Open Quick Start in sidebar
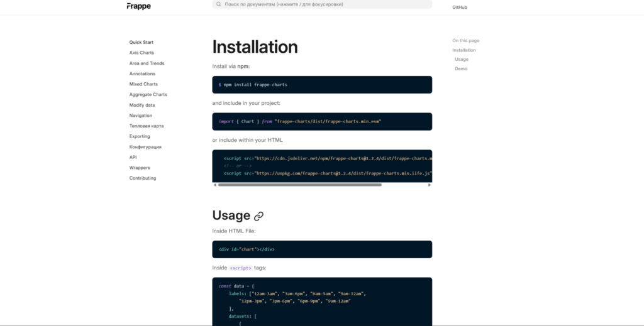 pyautogui.click(x=142, y=42)
